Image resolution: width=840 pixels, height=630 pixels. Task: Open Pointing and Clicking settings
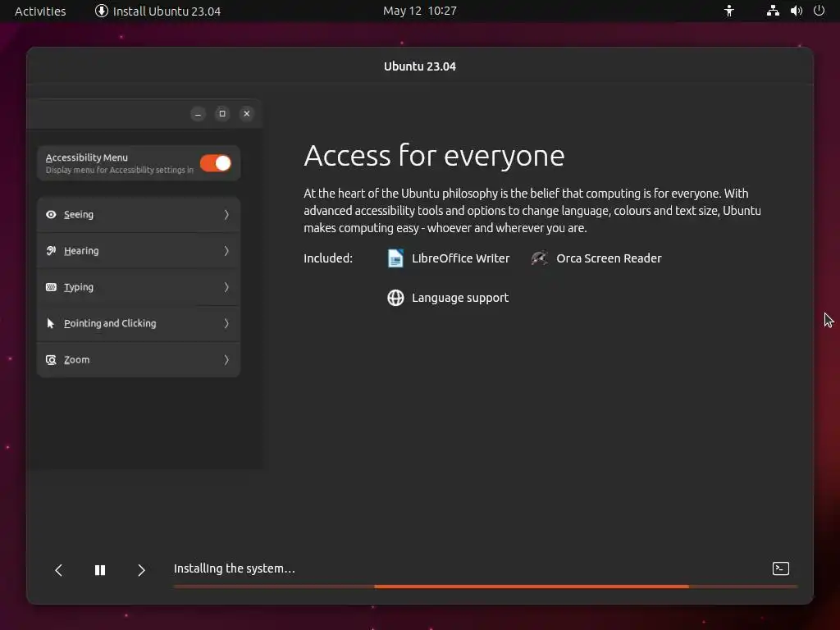(x=139, y=323)
